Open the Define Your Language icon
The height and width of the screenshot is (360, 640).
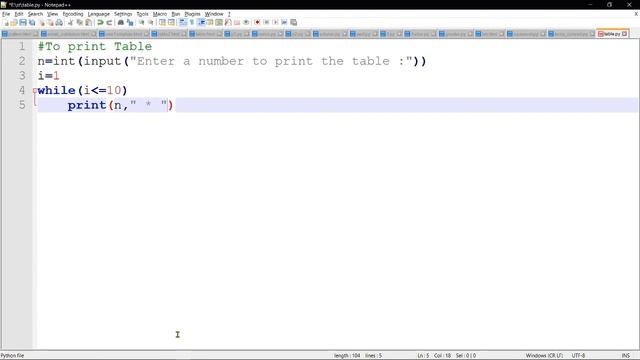(210, 22)
